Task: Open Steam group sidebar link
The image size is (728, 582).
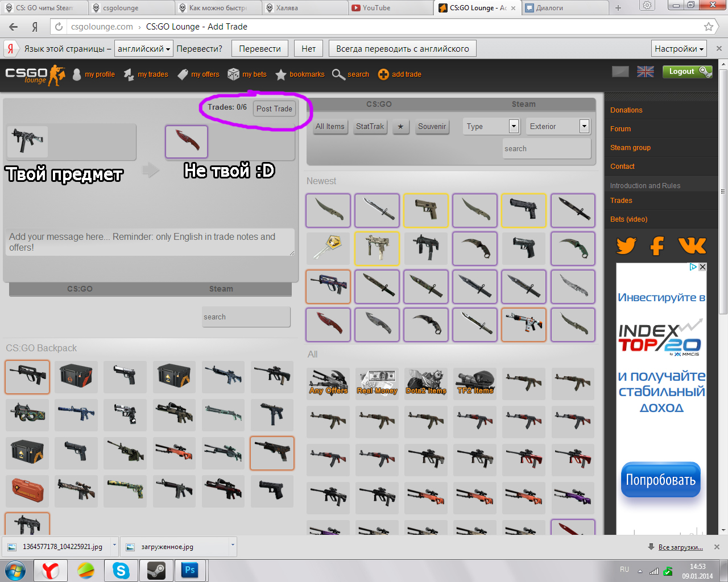Action: click(630, 148)
